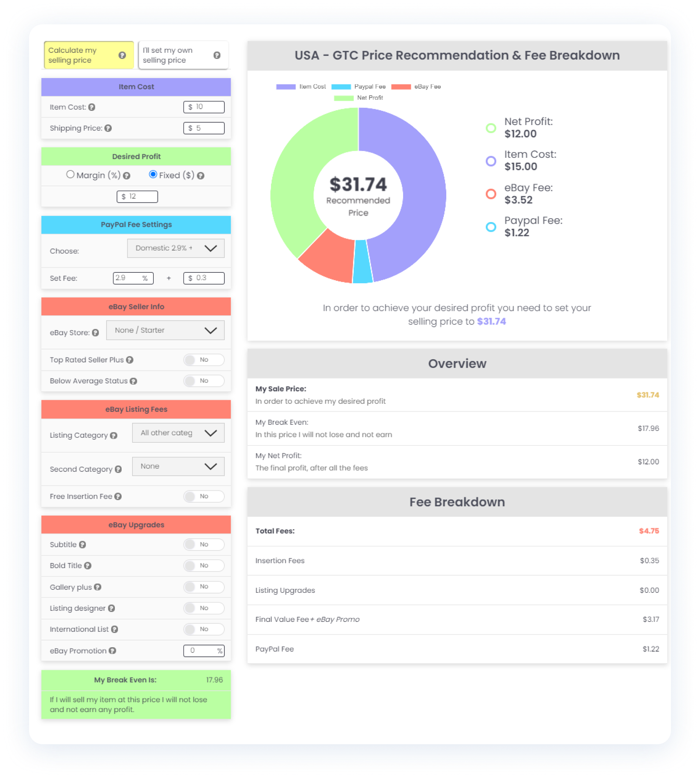Click the Below Average Status help icon
Screen dimensions: 700x778
click(x=133, y=381)
